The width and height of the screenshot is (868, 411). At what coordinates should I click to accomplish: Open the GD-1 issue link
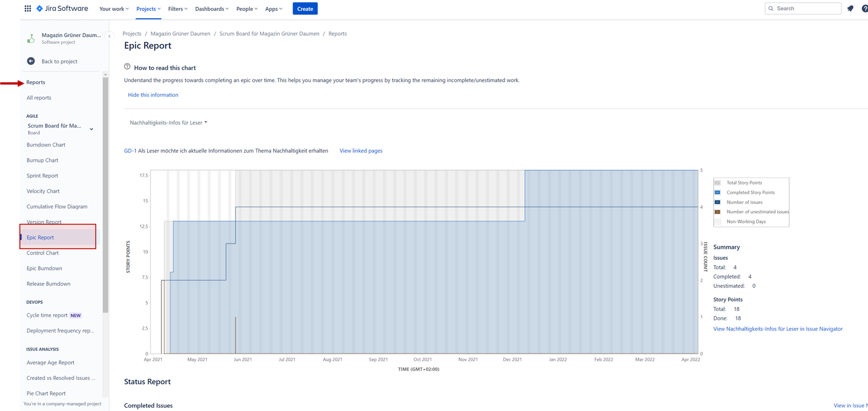tap(130, 151)
